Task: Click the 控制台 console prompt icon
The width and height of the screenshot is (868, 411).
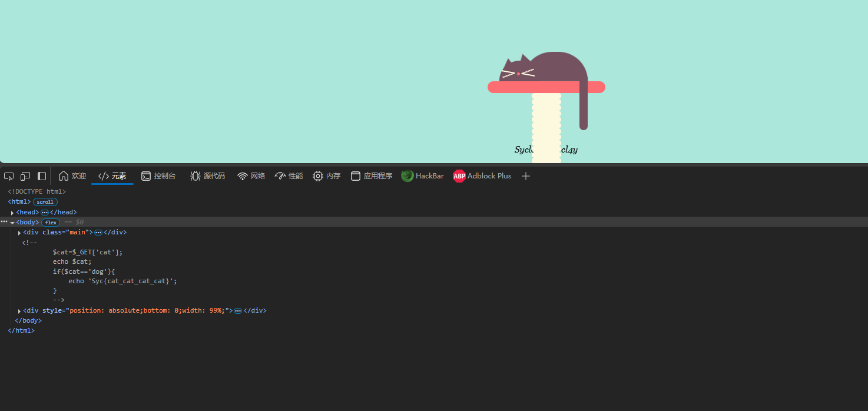Action: tap(146, 176)
